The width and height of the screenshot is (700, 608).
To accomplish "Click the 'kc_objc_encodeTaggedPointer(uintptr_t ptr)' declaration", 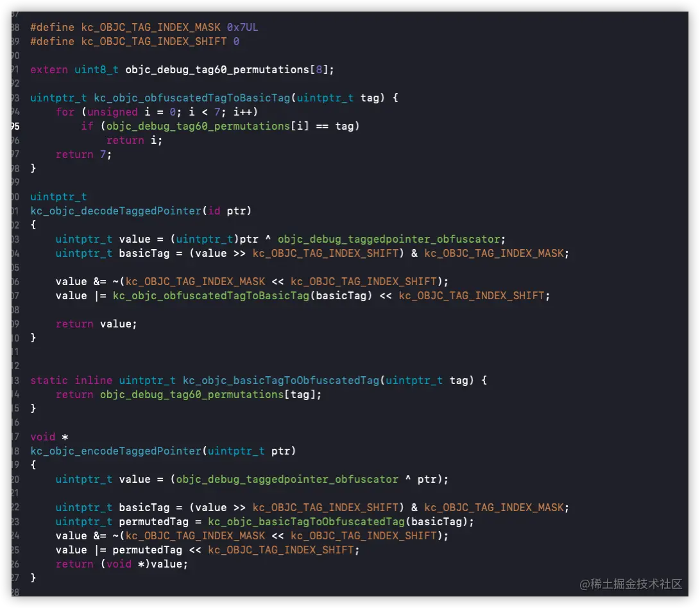I will tap(163, 451).
